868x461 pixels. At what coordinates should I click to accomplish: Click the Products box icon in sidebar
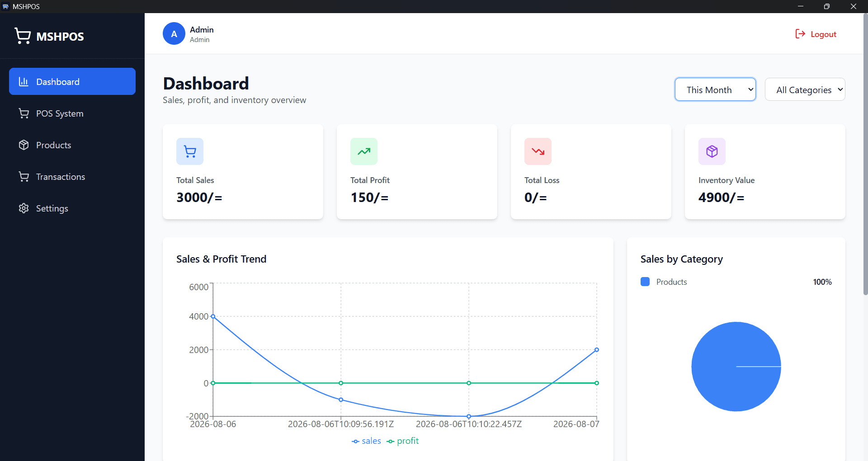(24, 145)
